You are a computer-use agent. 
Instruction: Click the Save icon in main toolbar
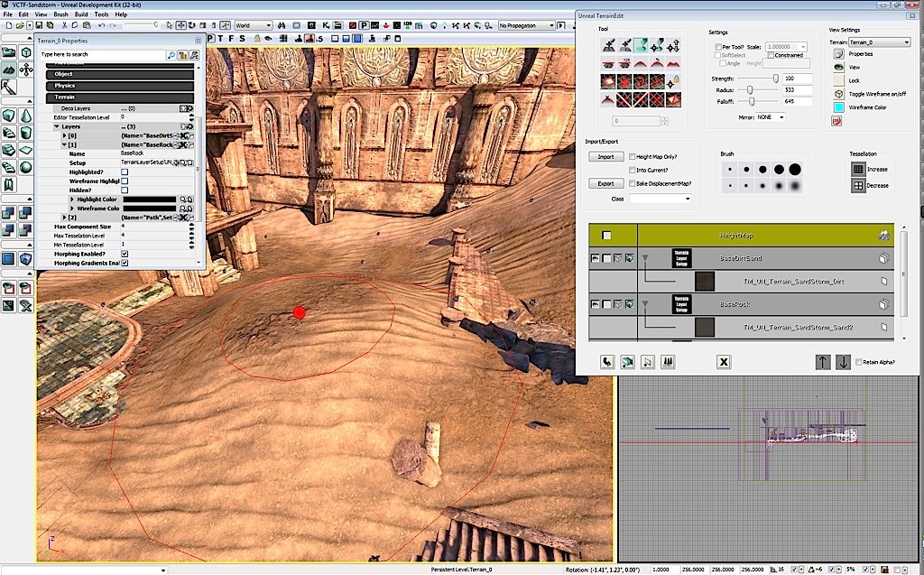click(39, 25)
